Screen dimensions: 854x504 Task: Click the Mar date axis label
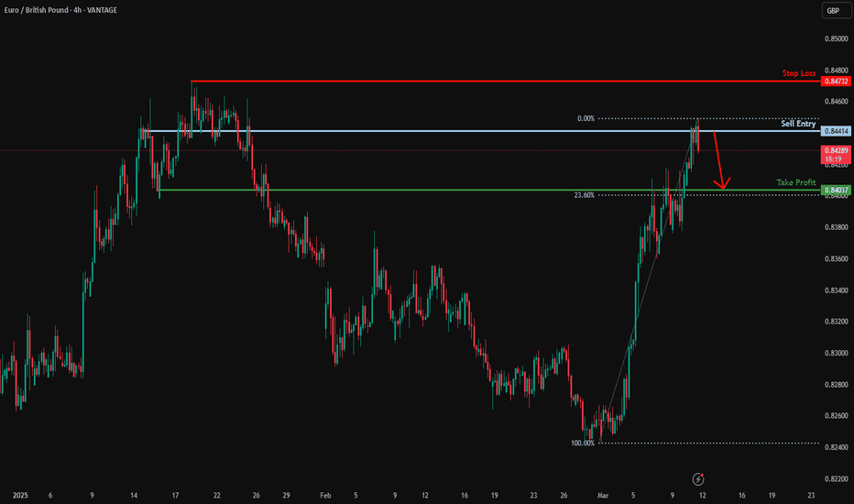click(602, 495)
